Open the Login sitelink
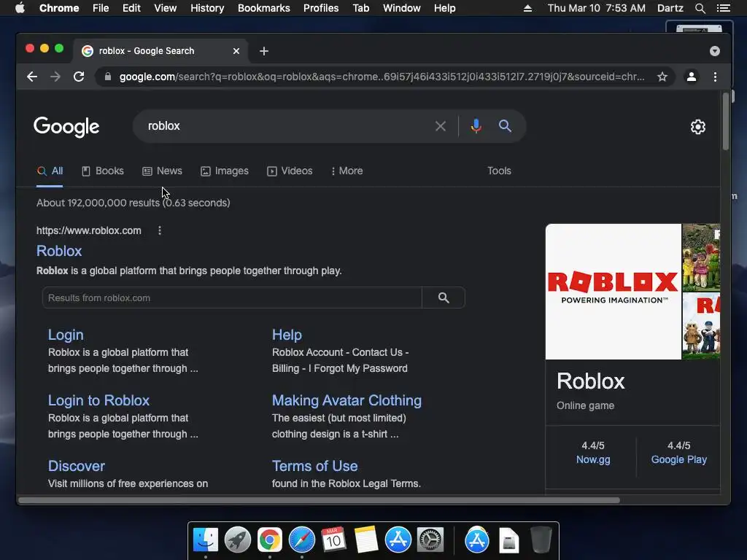The height and width of the screenshot is (560, 747). point(66,335)
